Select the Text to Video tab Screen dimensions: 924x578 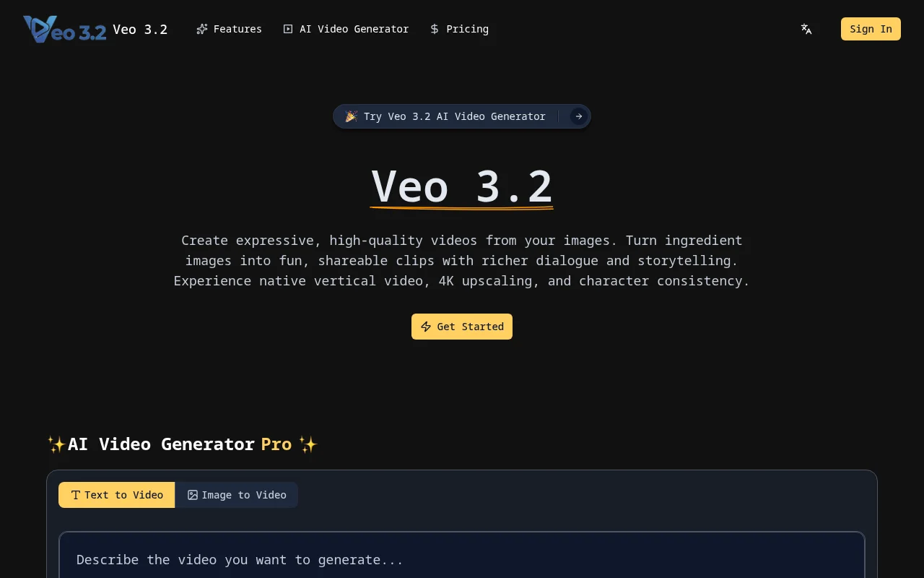point(116,495)
